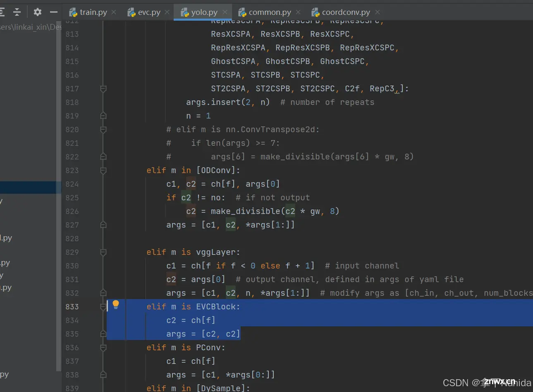This screenshot has height=392, width=533.
Task: Collapse code fold marker at line 817
Action: coord(103,89)
